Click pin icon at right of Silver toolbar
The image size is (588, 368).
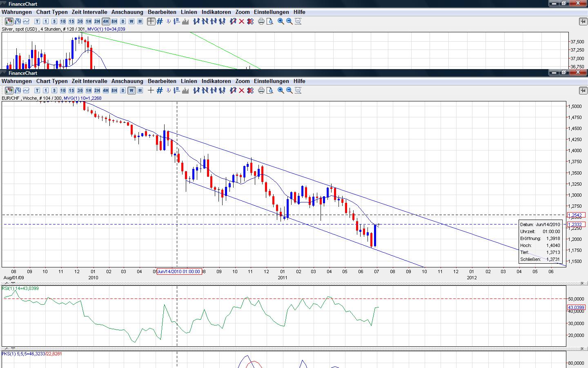pos(583,21)
